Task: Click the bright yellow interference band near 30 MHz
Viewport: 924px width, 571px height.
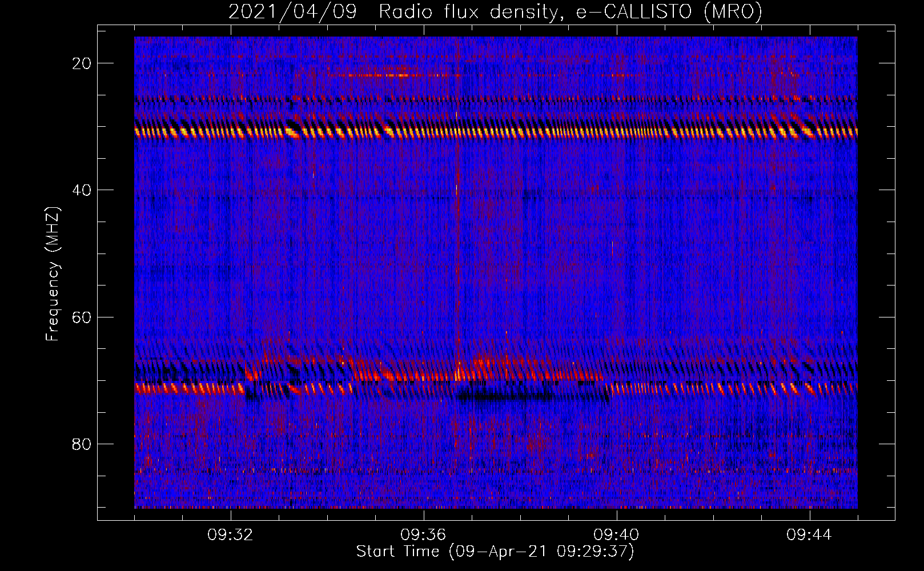Action: 496,132
